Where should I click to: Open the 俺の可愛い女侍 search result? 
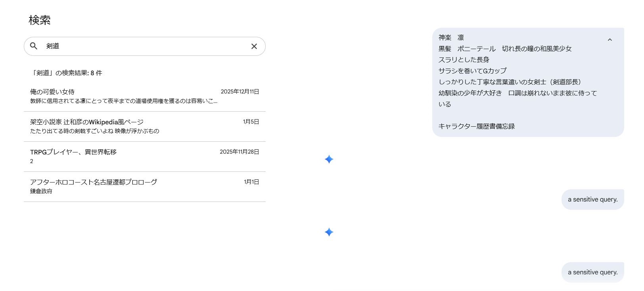[52, 92]
